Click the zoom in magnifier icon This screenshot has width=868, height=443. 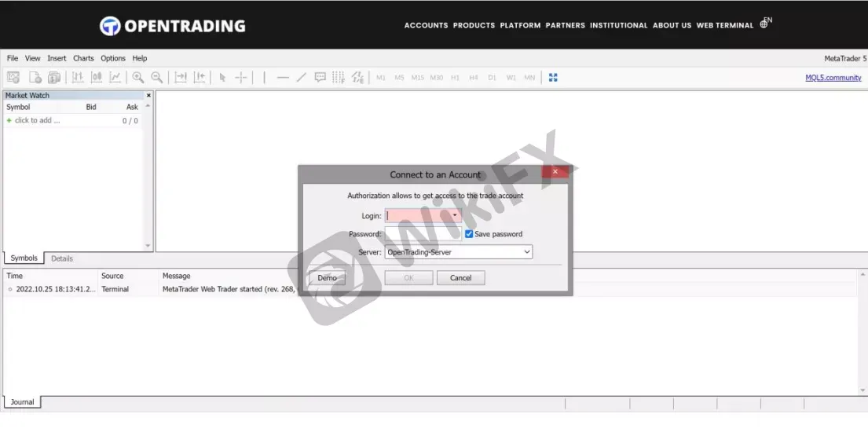pyautogui.click(x=137, y=78)
